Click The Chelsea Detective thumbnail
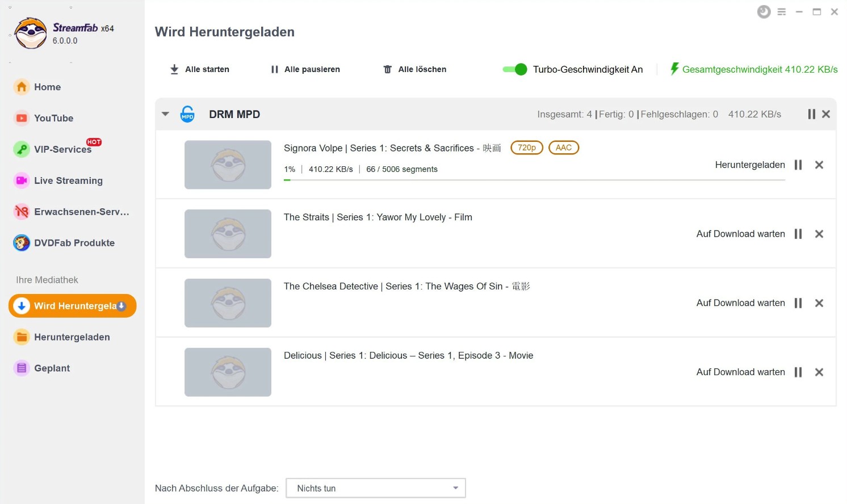This screenshot has height=504, width=847. [228, 303]
